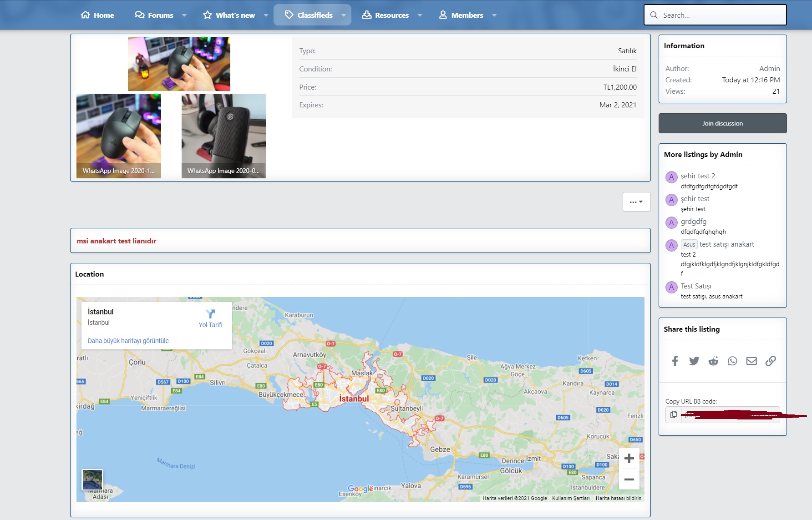Click 'Today at 12:16 PM' created time

tap(751, 80)
